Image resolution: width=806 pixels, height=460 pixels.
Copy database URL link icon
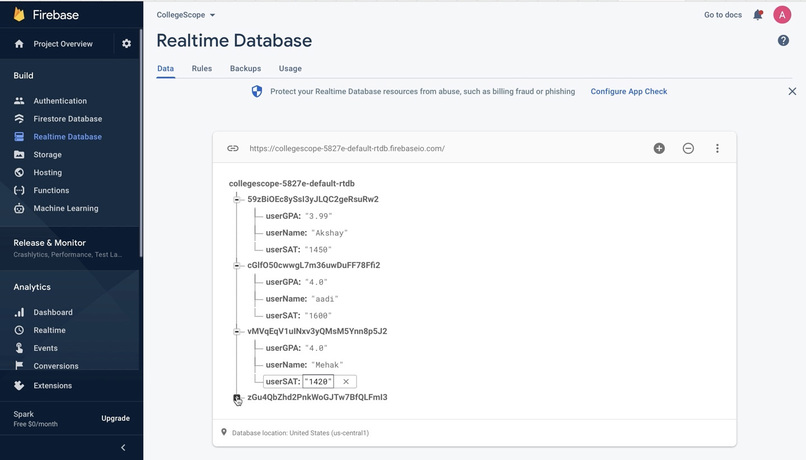pyautogui.click(x=233, y=148)
